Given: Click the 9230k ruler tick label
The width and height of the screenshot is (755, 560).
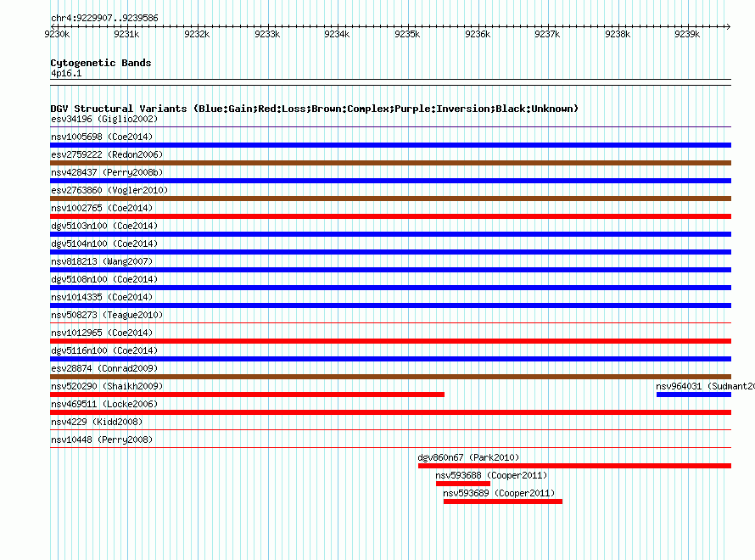Looking at the screenshot, I should pos(57,34).
